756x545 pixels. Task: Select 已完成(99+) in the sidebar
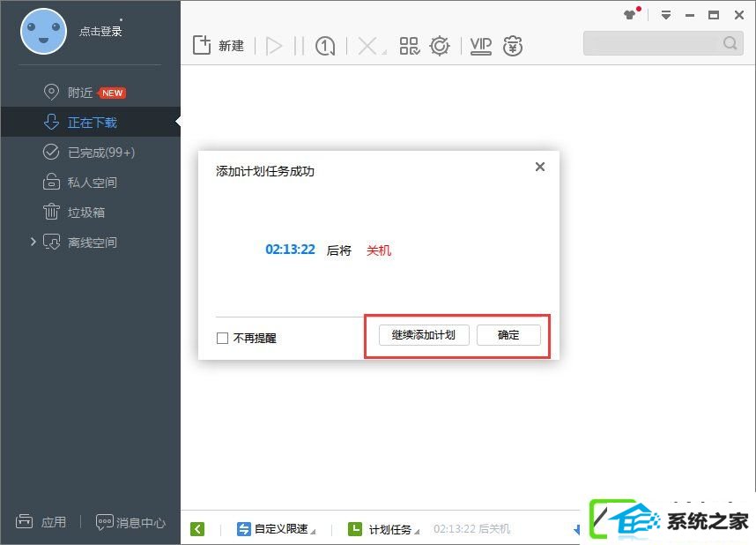point(100,153)
